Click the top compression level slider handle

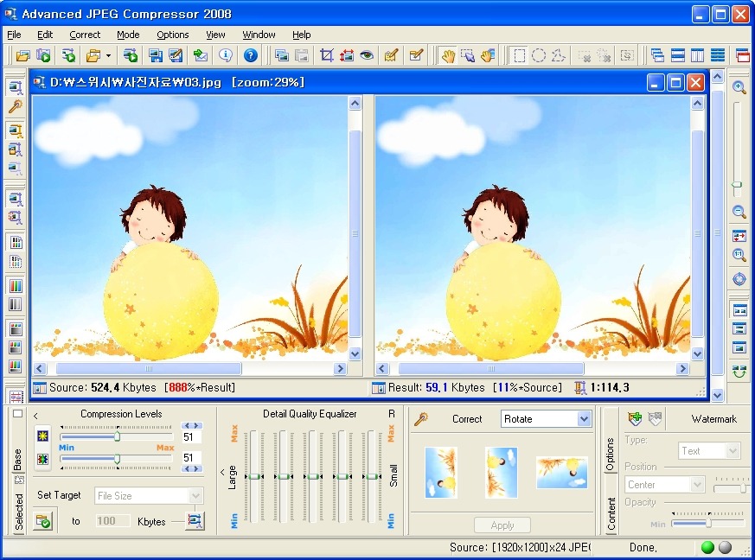click(x=118, y=436)
